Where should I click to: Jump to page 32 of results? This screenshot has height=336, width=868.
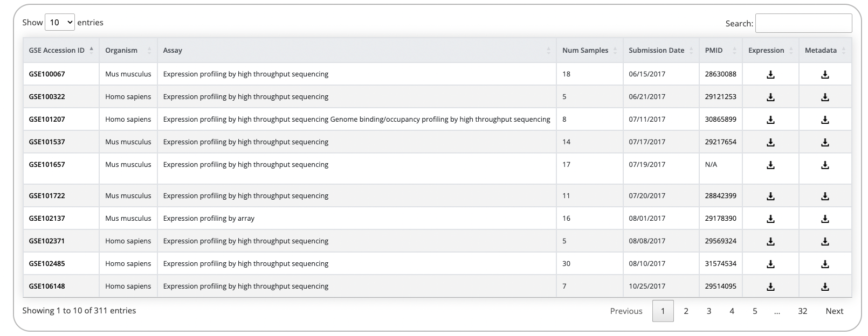[802, 311]
